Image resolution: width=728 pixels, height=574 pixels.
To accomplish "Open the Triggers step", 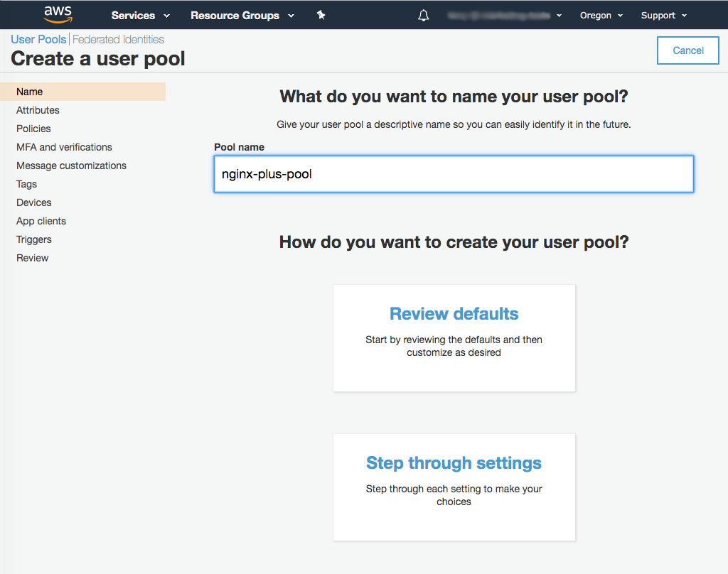I will coord(34,239).
